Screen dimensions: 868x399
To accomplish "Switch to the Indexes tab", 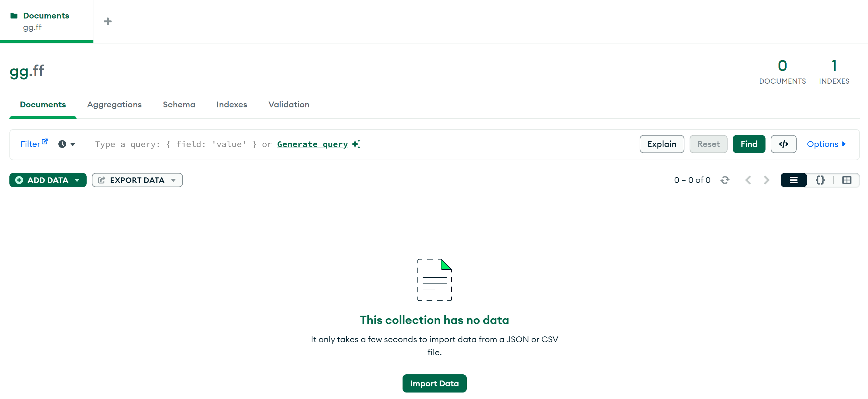I will coord(232,104).
